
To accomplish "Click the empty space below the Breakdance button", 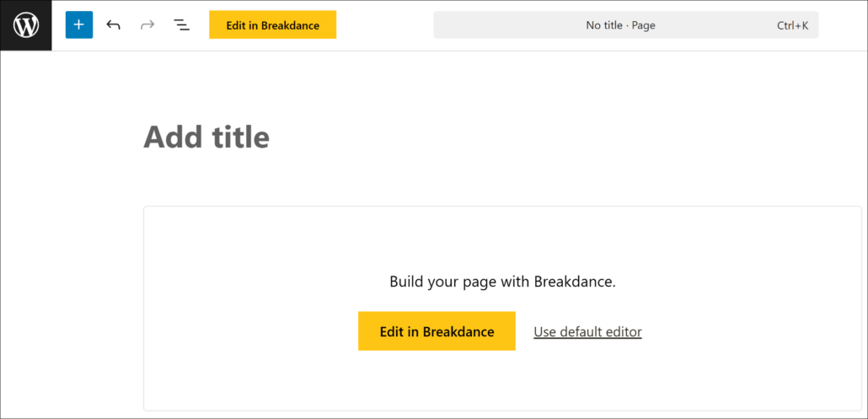I will tap(437, 379).
